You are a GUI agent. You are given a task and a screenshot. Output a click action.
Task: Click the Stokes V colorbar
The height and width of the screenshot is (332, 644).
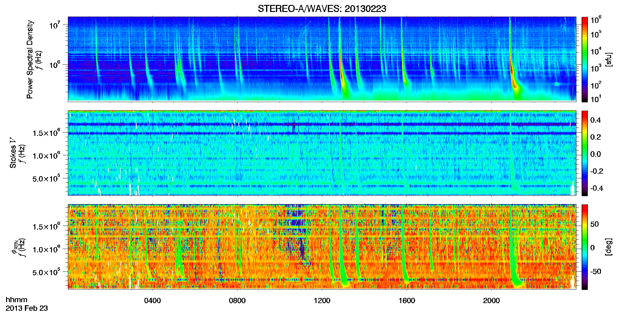coord(585,153)
